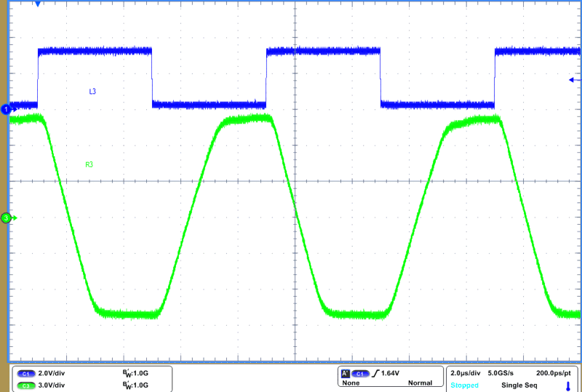This screenshot has height=392, width=582.
Task: Open the 3.0V/div vertical scale setting
Action: click(x=52, y=385)
